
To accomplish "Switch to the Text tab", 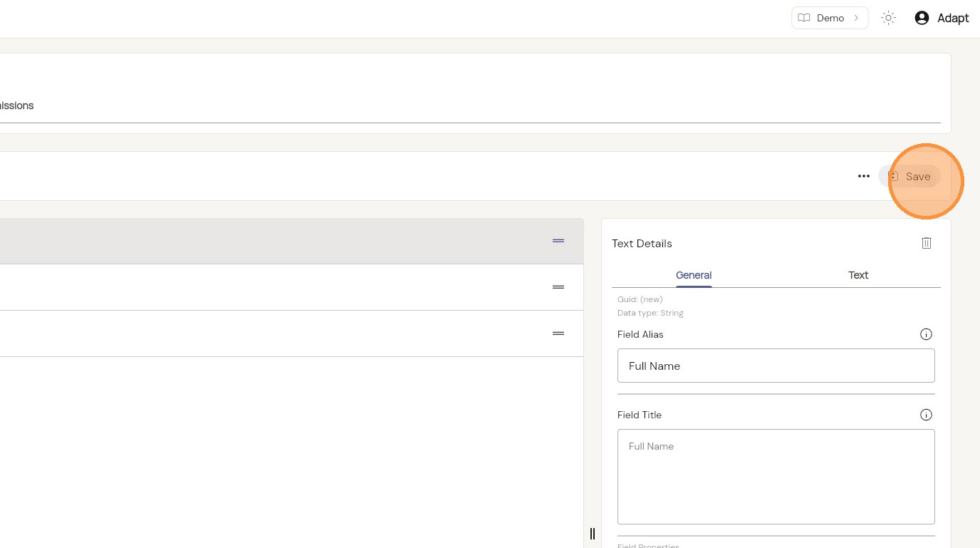I will pos(858,275).
